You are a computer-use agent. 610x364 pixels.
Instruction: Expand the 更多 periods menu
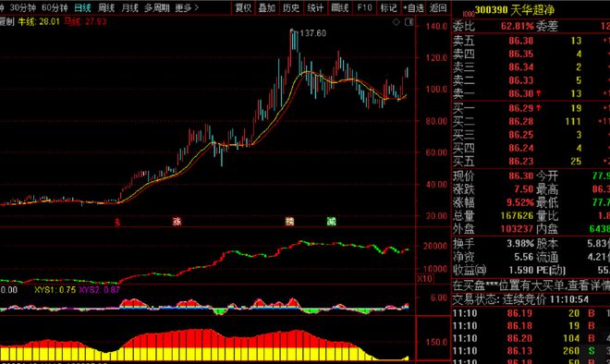187,7
